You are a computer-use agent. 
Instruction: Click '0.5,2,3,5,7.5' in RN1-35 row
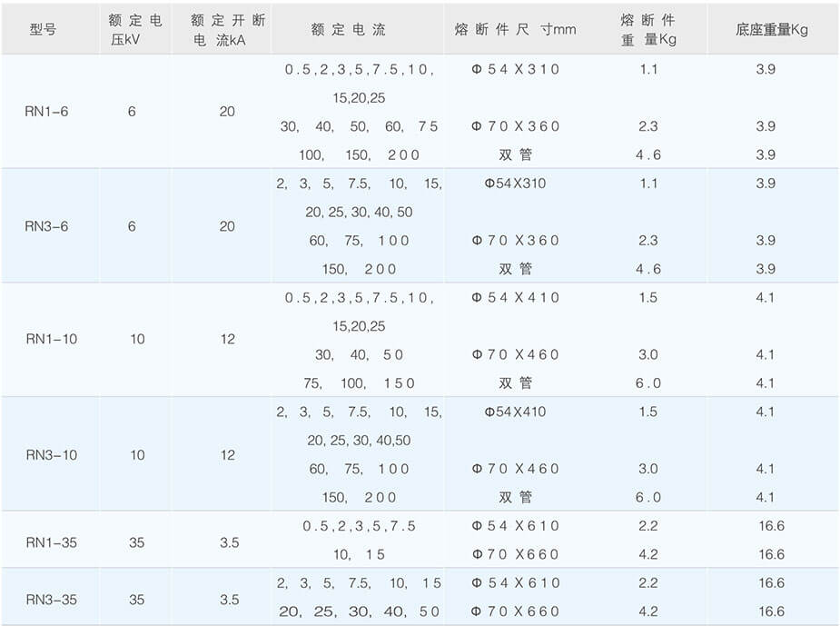coord(359,526)
